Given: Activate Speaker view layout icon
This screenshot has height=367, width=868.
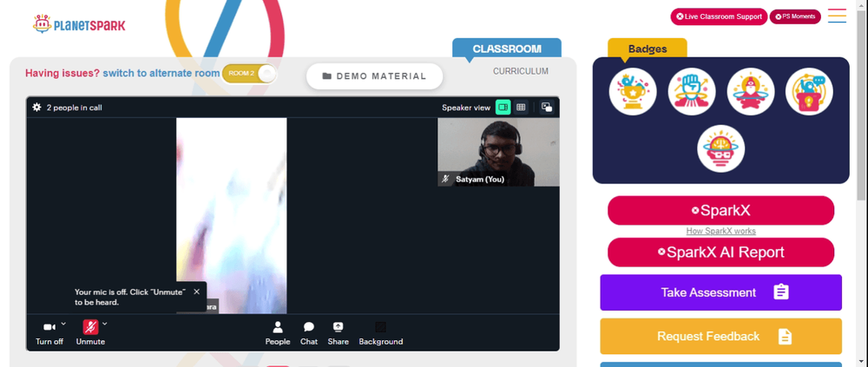Looking at the screenshot, I should click(503, 108).
